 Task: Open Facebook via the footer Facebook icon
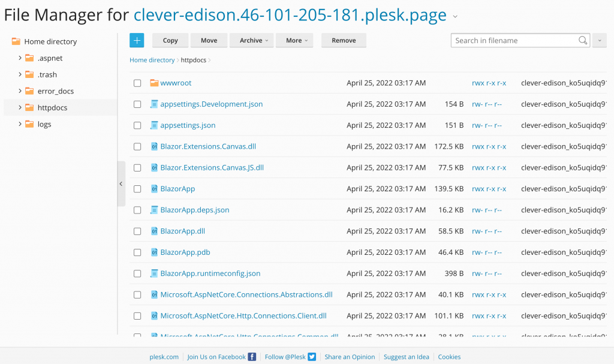(251, 356)
